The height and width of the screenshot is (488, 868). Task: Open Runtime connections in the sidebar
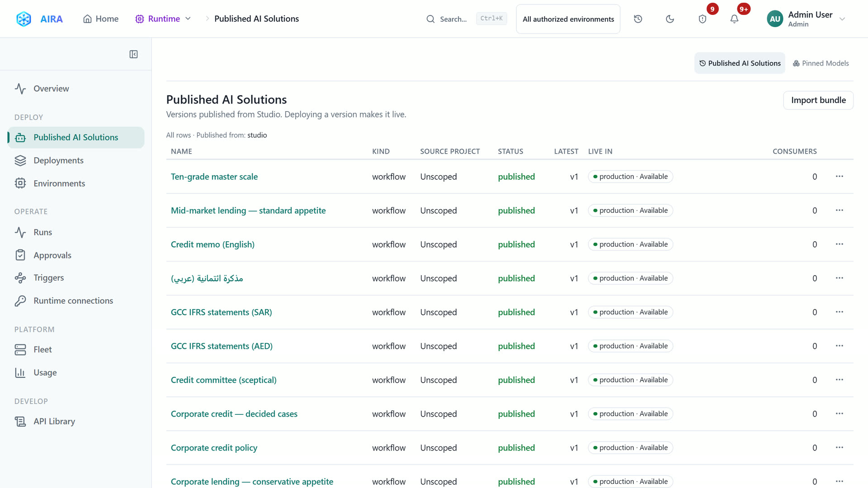point(76,301)
